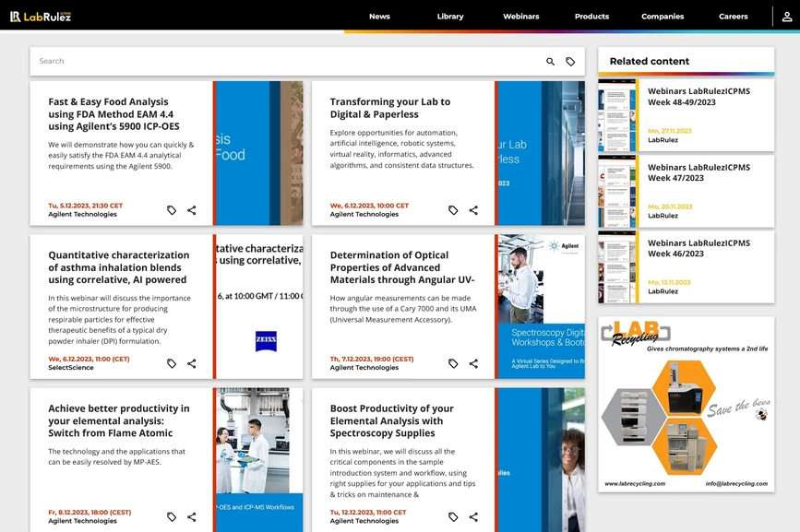The image size is (800, 532).
Task: Open Determination of Optical Properties webinar title
Action: point(402,267)
